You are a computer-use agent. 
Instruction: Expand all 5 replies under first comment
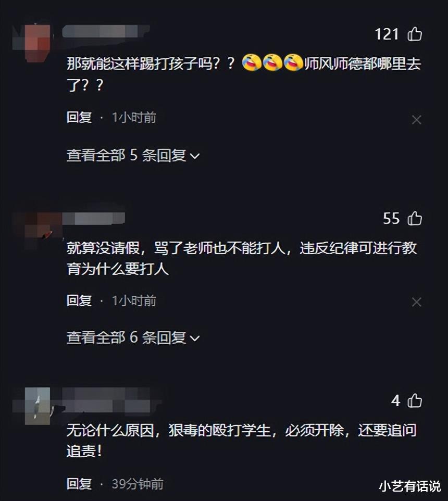pos(133,156)
